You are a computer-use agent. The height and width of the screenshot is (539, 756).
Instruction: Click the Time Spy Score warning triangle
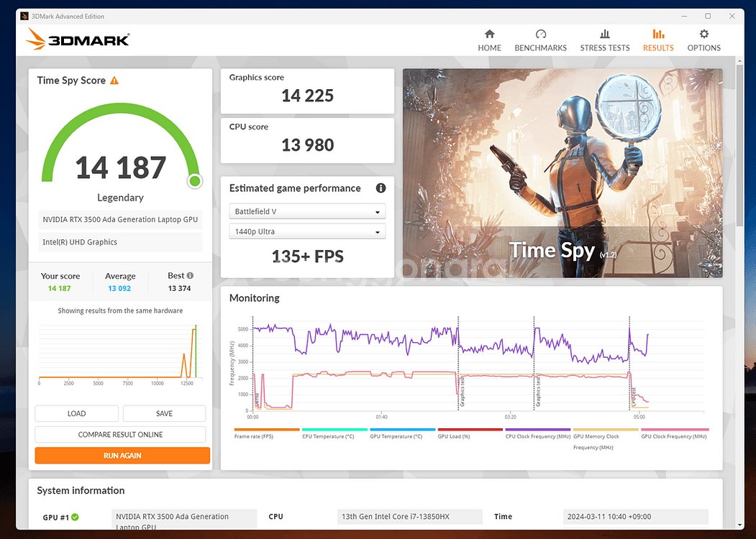[114, 80]
